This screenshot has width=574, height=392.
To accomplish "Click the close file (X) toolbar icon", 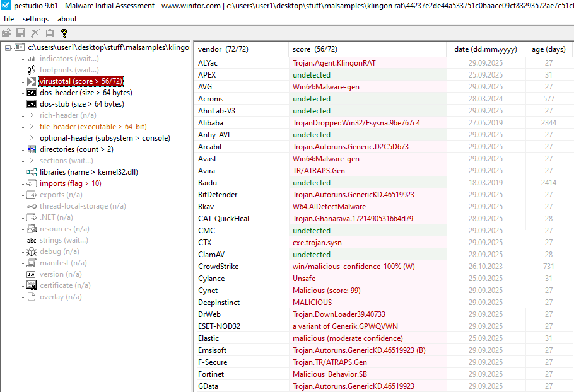I will point(35,33).
